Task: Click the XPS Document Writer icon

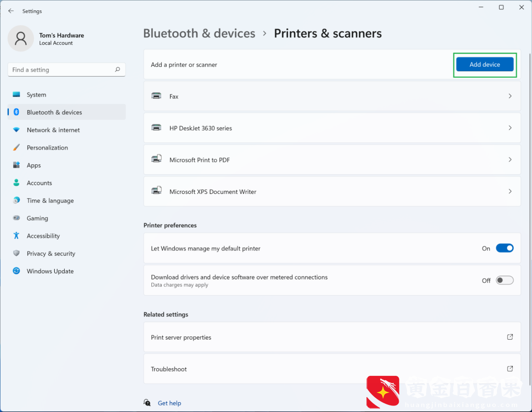Action: click(156, 191)
